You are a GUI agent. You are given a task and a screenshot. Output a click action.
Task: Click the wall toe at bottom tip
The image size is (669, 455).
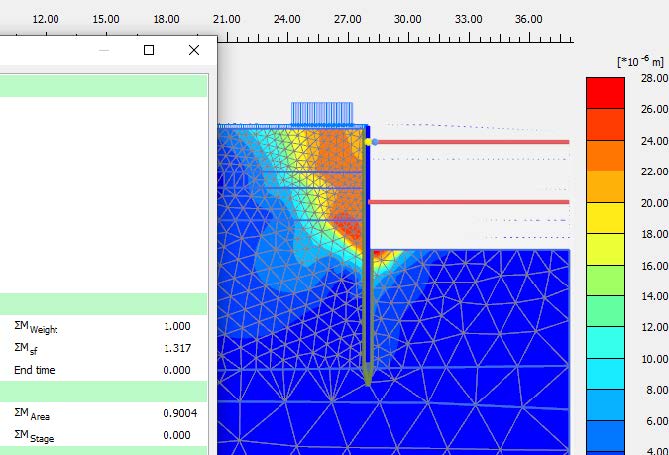(x=368, y=381)
